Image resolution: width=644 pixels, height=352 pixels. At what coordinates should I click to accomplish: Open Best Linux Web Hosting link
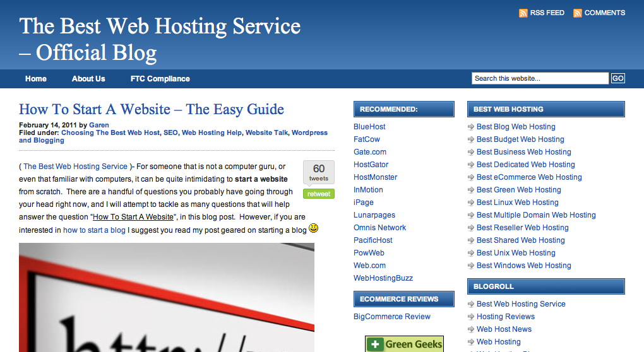click(x=518, y=202)
